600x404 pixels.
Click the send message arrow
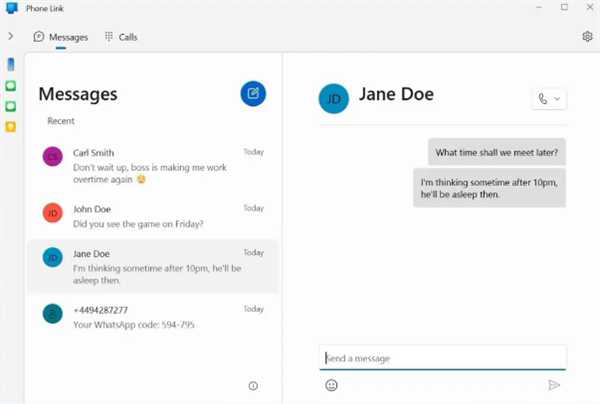click(x=554, y=385)
